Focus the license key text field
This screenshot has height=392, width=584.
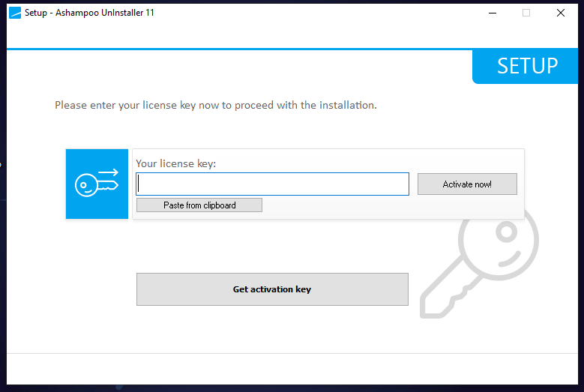click(x=272, y=184)
